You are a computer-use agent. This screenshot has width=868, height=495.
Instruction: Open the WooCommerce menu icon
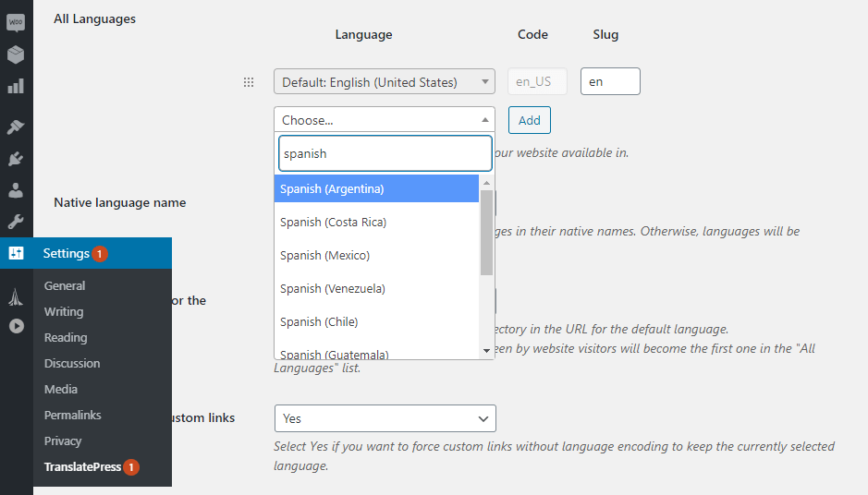[x=16, y=23]
